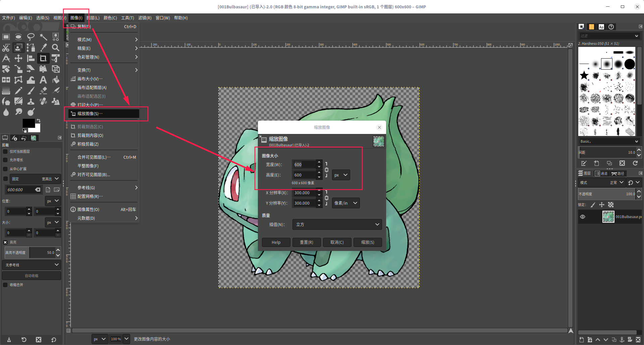Open the px unit dropdown in scale dialog

(341, 175)
